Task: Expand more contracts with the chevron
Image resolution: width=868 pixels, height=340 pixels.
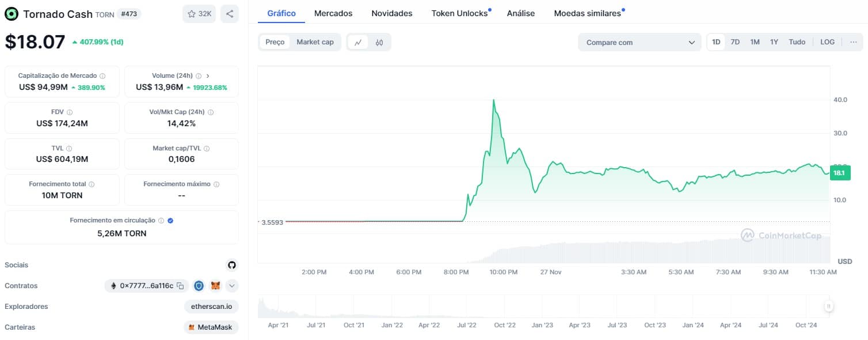Action: coord(232,285)
